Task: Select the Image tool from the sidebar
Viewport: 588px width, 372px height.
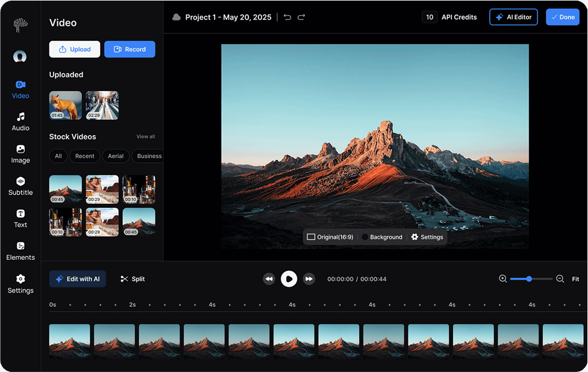Action: [20, 154]
